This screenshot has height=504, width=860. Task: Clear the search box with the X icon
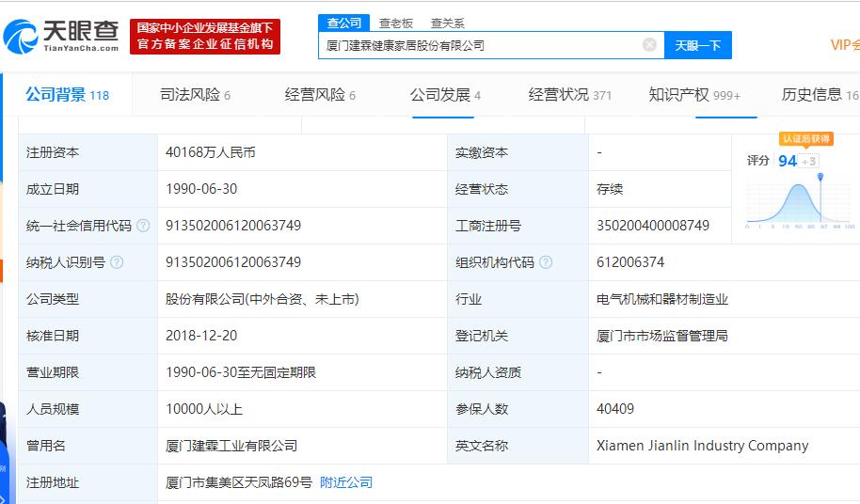pyautogui.click(x=649, y=45)
